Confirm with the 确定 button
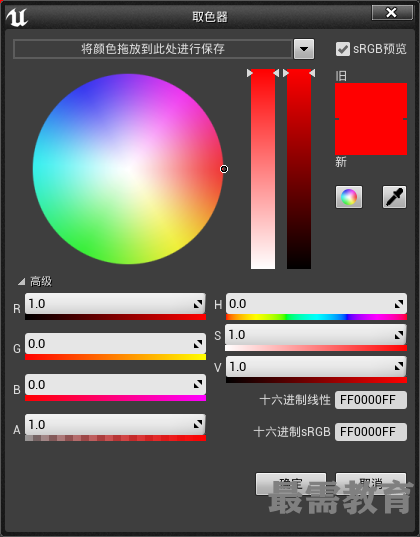 [291, 484]
